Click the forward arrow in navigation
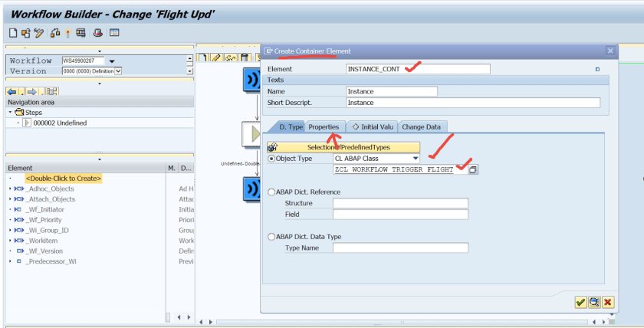The image size is (644, 328). pyautogui.click(x=31, y=91)
